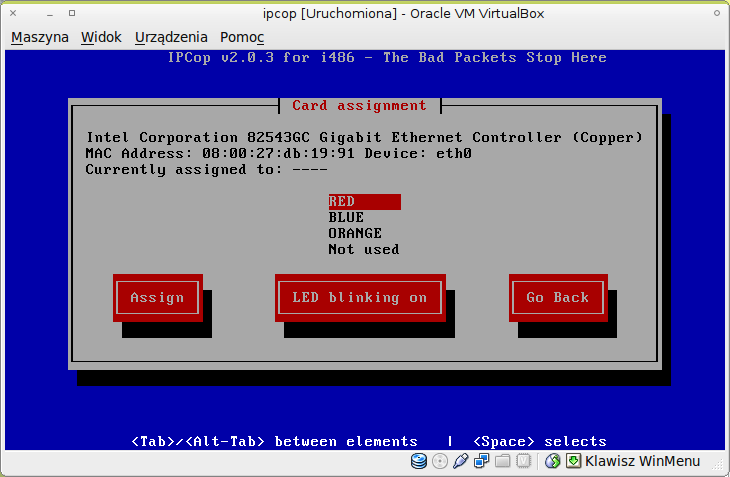Click the green arrow keyboard capture icon
This screenshot has height=477, width=730.
tap(573, 461)
